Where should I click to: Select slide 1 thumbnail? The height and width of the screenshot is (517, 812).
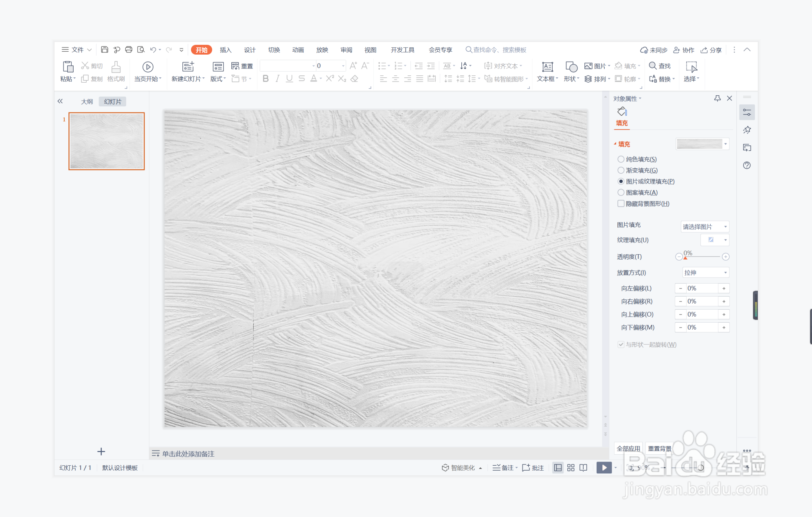point(107,141)
